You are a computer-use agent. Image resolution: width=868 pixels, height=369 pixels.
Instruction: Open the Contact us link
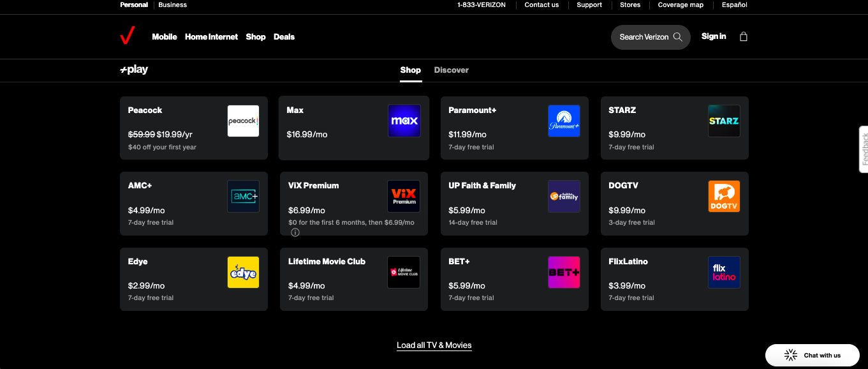pyautogui.click(x=541, y=4)
